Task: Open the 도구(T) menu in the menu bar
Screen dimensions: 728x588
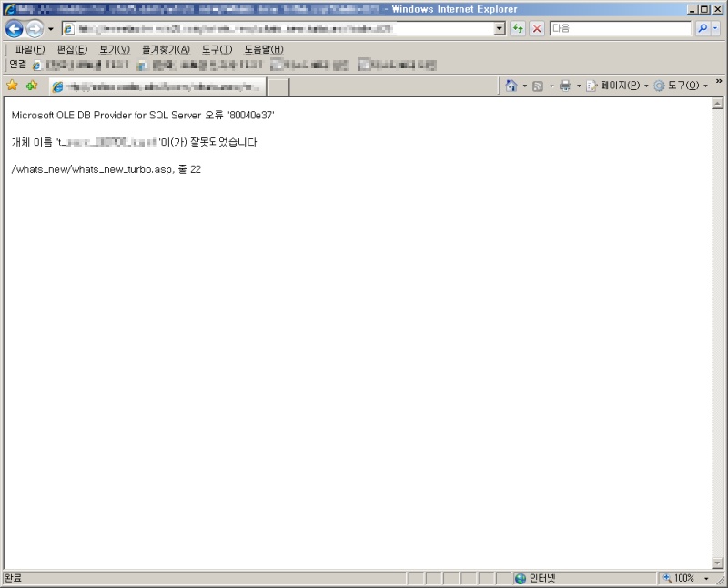Action: pyautogui.click(x=217, y=49)
